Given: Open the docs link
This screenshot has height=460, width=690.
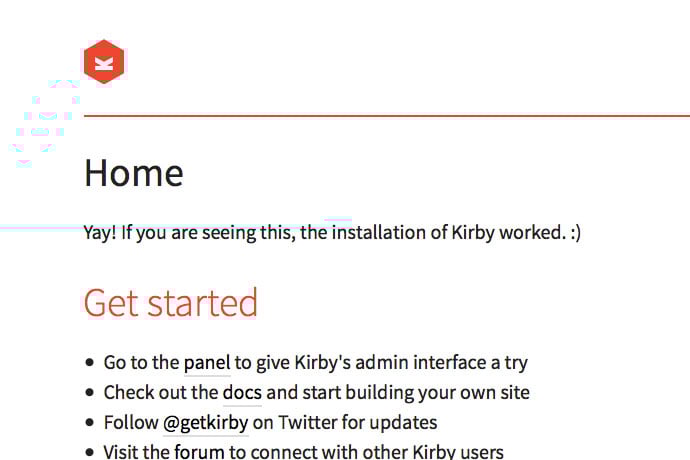Looking at the screenshot, I should pos(242,393).
